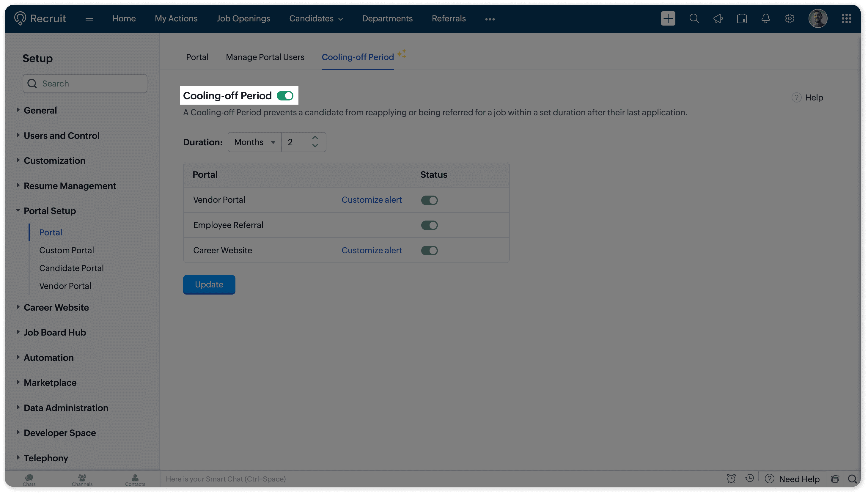Disable the Employee Referral status toggle
Viewport: 868px width, 494px height.
pos(429,225)
